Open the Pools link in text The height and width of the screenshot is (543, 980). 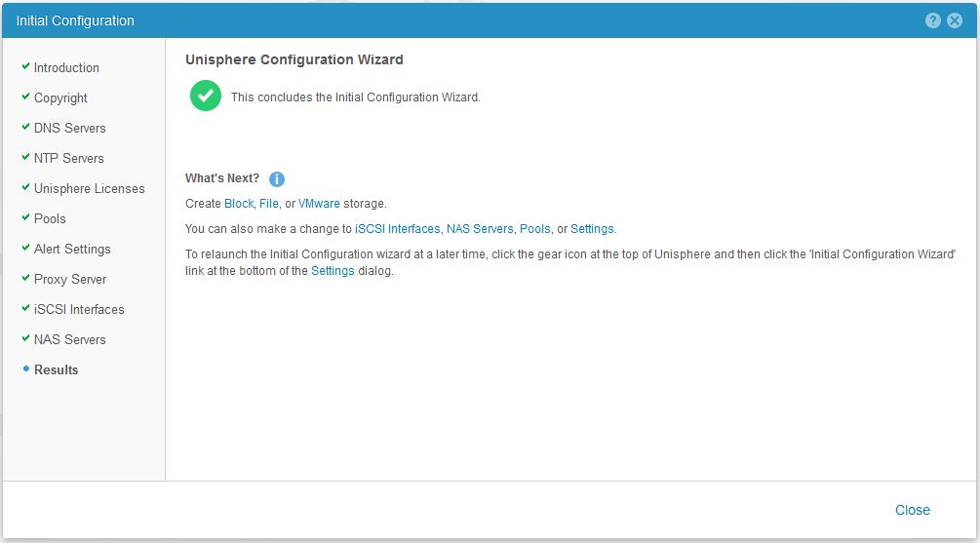(x=535, y=229)
